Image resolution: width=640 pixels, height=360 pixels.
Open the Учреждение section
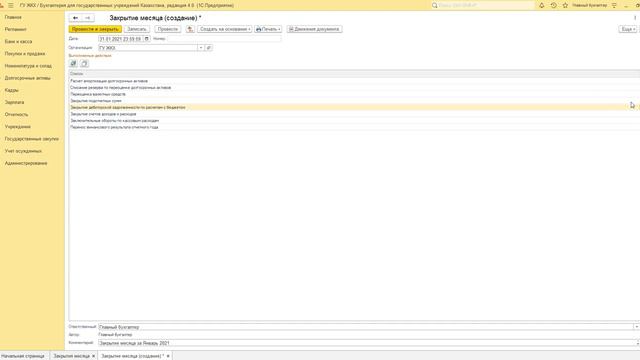[x=18, y=127]
